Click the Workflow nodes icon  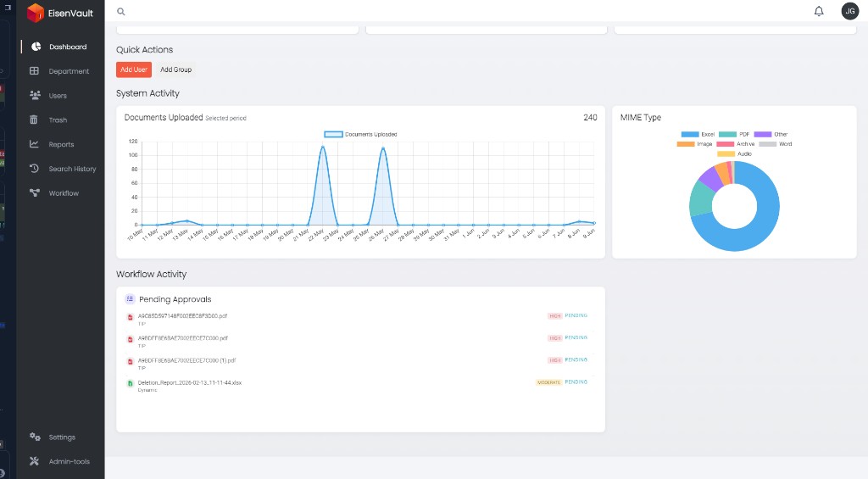pyautogui.click(x=35, y=192)
